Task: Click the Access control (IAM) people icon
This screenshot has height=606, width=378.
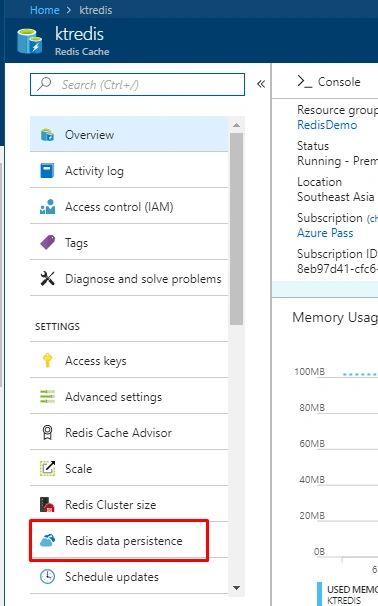Action: (x=48, y=207)
